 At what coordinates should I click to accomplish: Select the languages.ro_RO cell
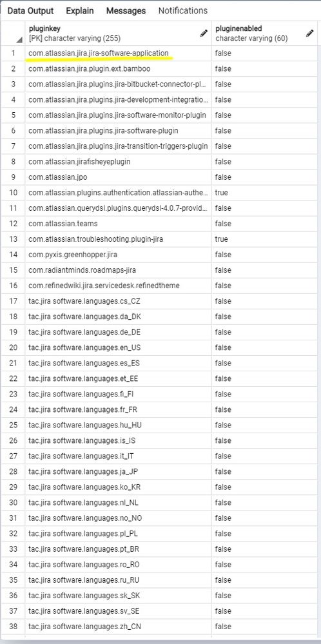tap(118, 564)
